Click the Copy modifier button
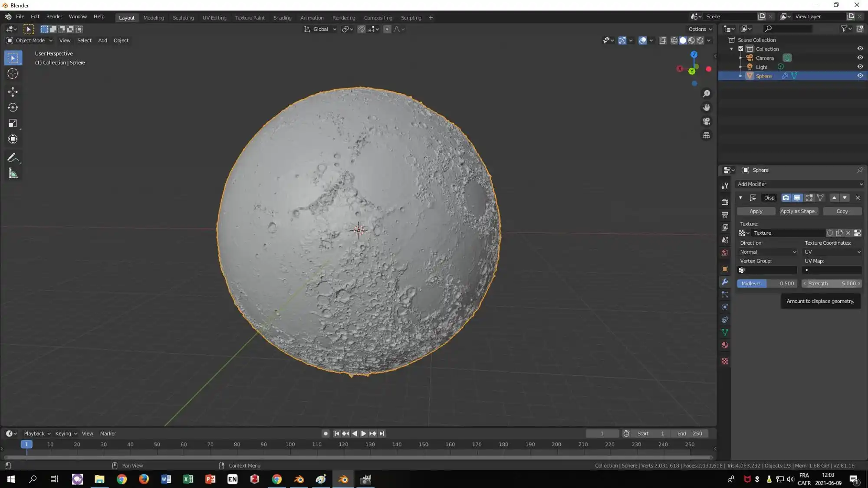 (x=842, y=211)
